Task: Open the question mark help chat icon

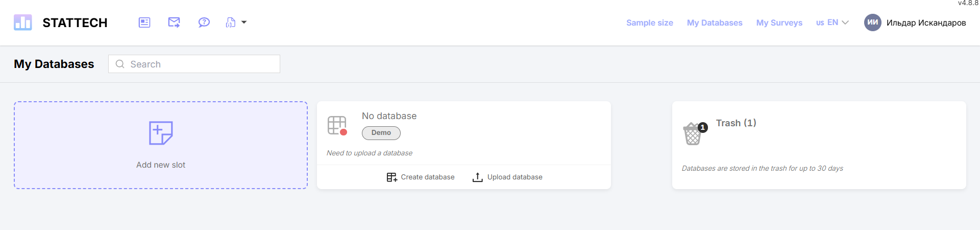Action: tap(204, 22)
